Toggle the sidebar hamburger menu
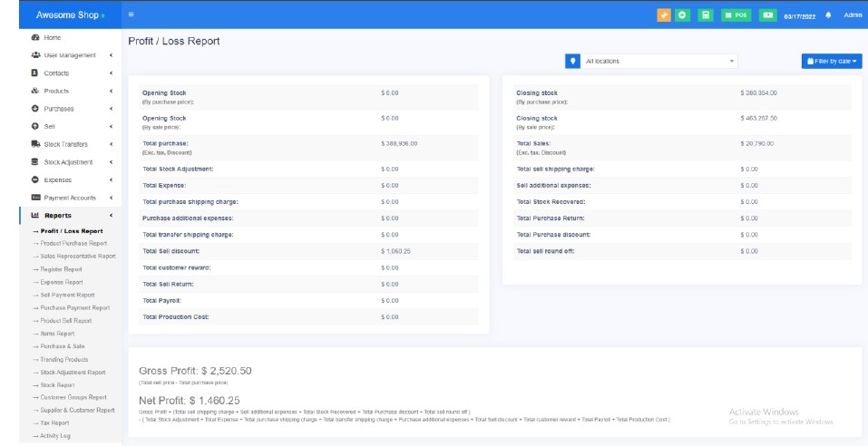 point(132,15)
